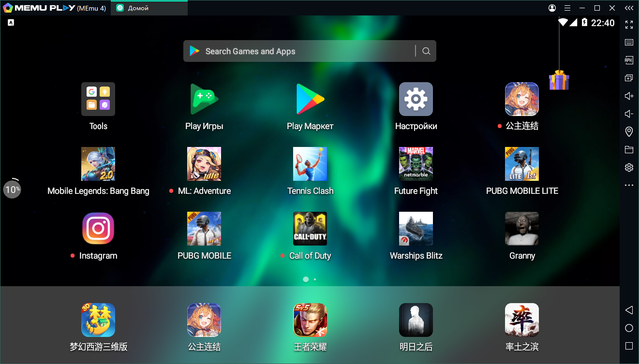Image resolution: width=639 pixels, height=364 pixels.
Task: Open the Instagram app
Action: (98, 229)
